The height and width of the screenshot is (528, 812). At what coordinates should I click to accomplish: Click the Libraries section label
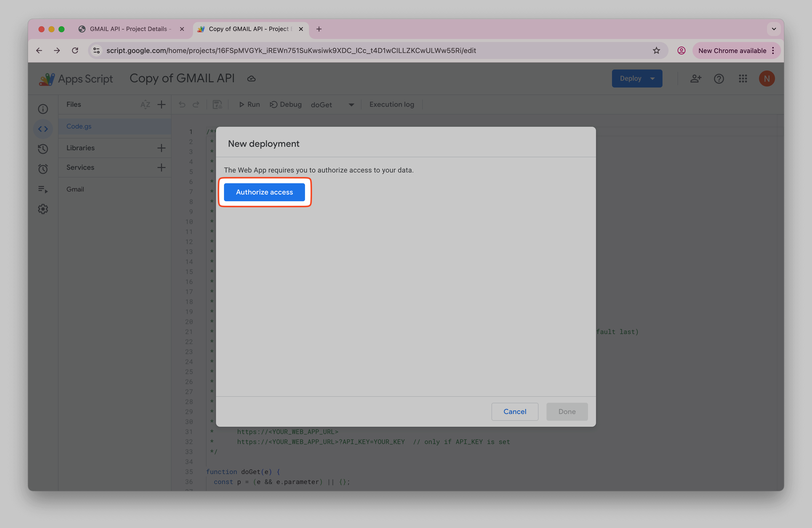coord(80,148)
